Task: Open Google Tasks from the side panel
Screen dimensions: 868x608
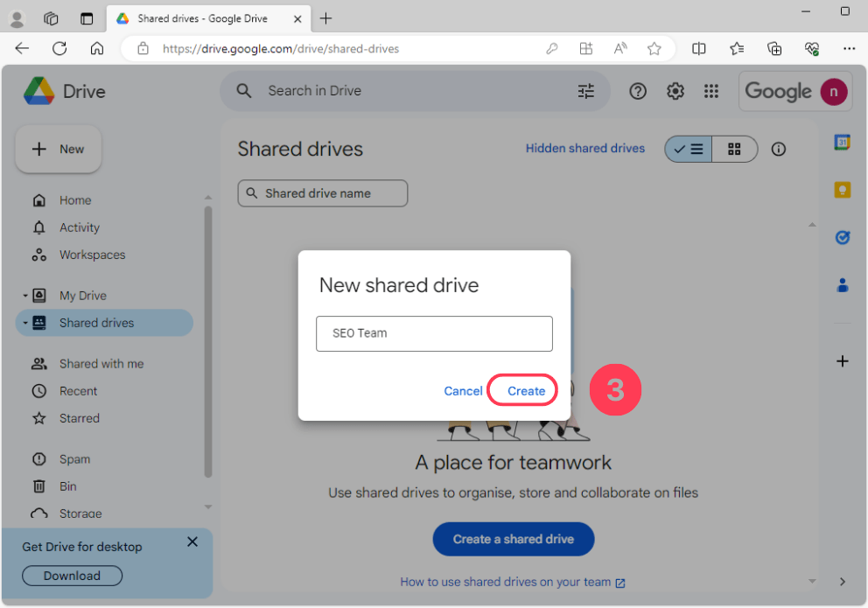Action: click(842, 237)
